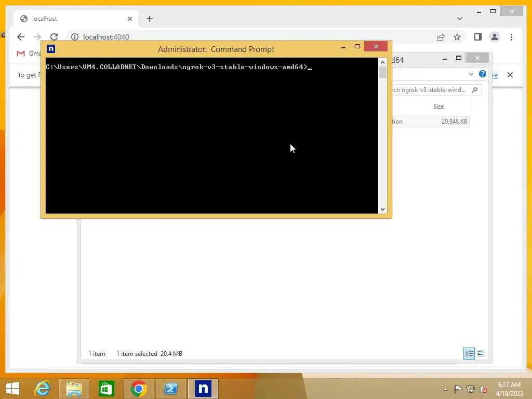Image resolution: width=532 pixels, height=399 pixels.
Task: Maximize the Command Prompt window
Action: (x=357, y=46)
